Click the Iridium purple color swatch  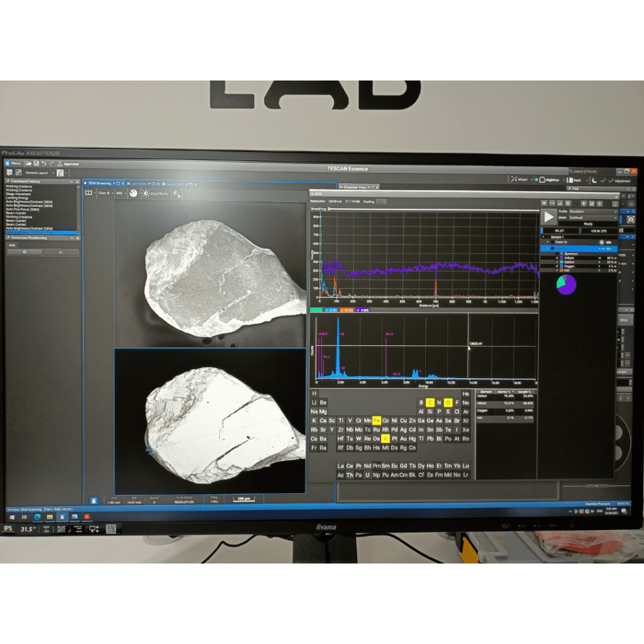(x=562, y=258)
